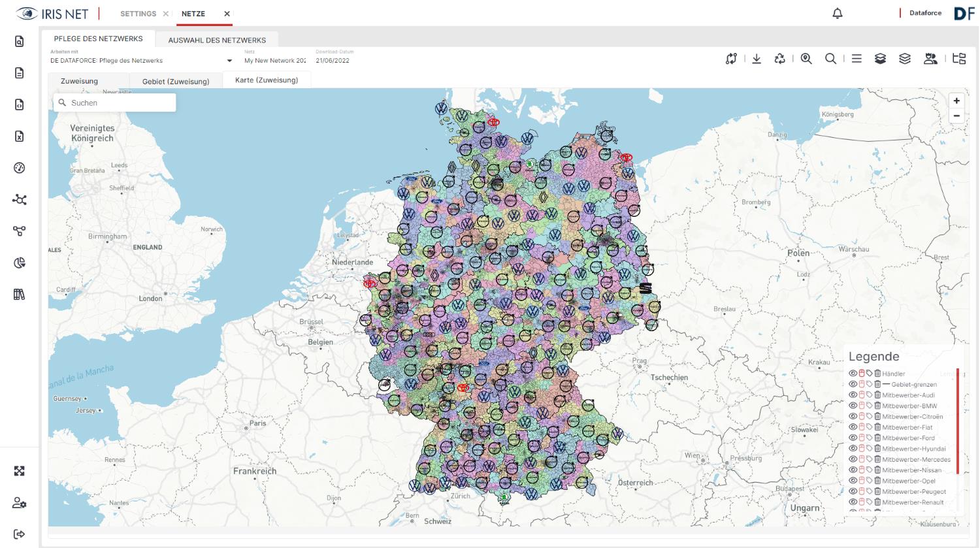This screenshot has width=980, height=548.
Task: Open the library books icon in sidebar
Action: 19,295
